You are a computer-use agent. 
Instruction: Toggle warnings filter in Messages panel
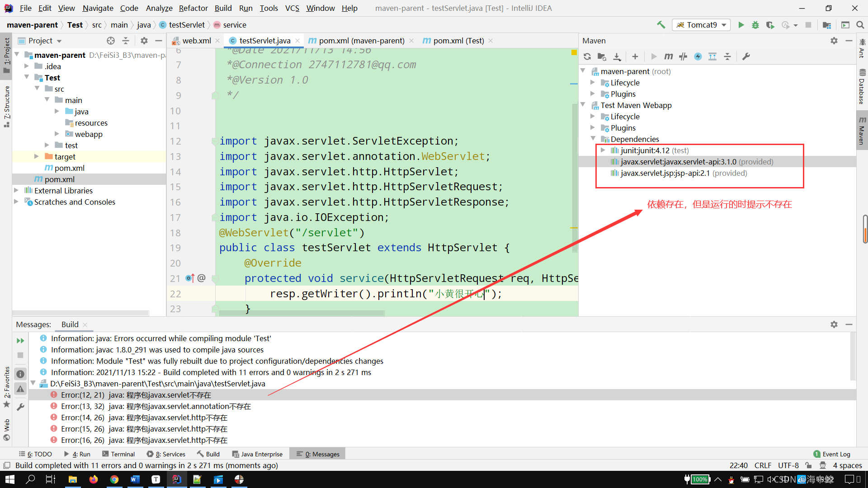coord(20,389)
